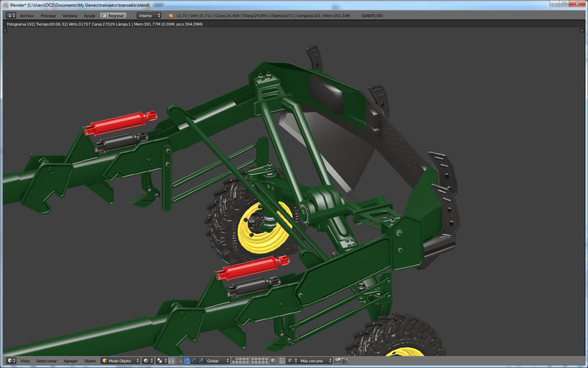The height and width of the screenshot is (368, 588).
Task: Open the 3D view editor type selector
Action: (10, 361)
